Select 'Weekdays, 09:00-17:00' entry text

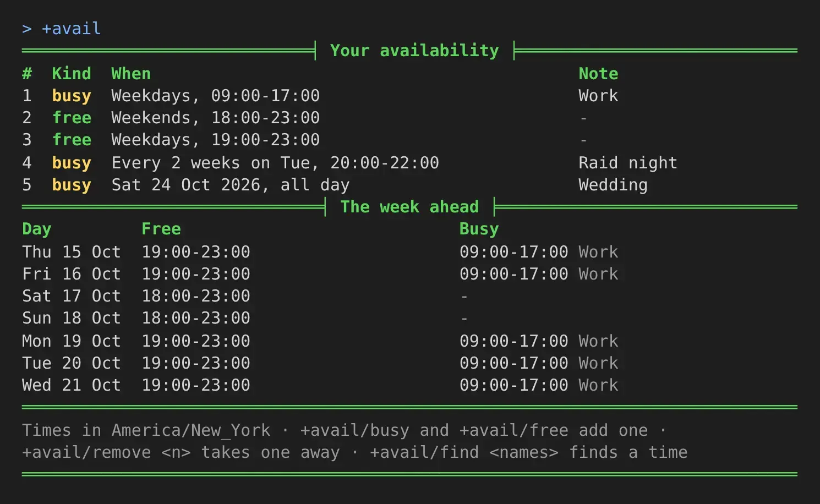tap(216, 96)
